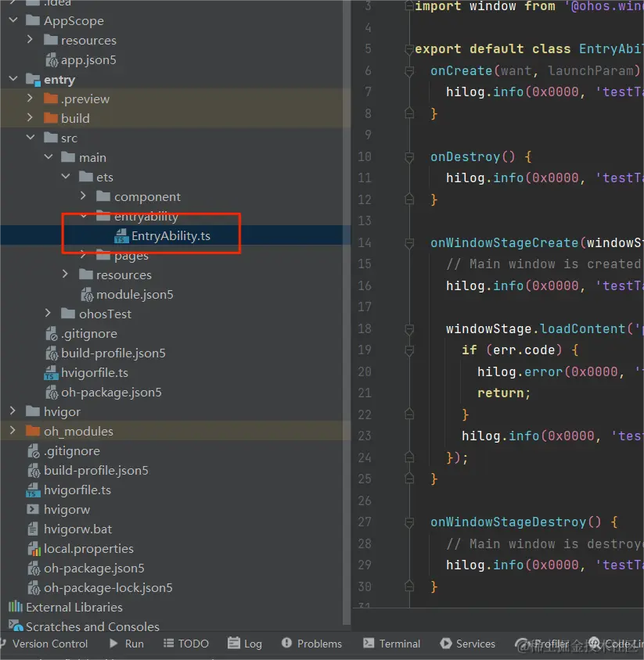Select the resources folder under main

pyautogui.click(x=124, y=274)
